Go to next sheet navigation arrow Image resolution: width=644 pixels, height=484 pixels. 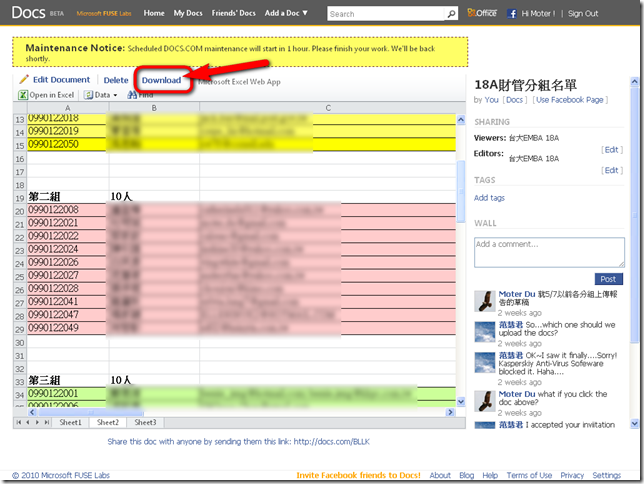click(37, 422)
